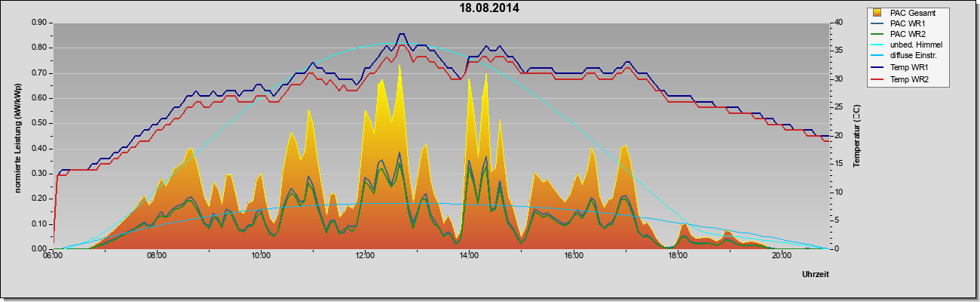
Task: Click the 18:00 time axis label
Action: pos(677,255)
